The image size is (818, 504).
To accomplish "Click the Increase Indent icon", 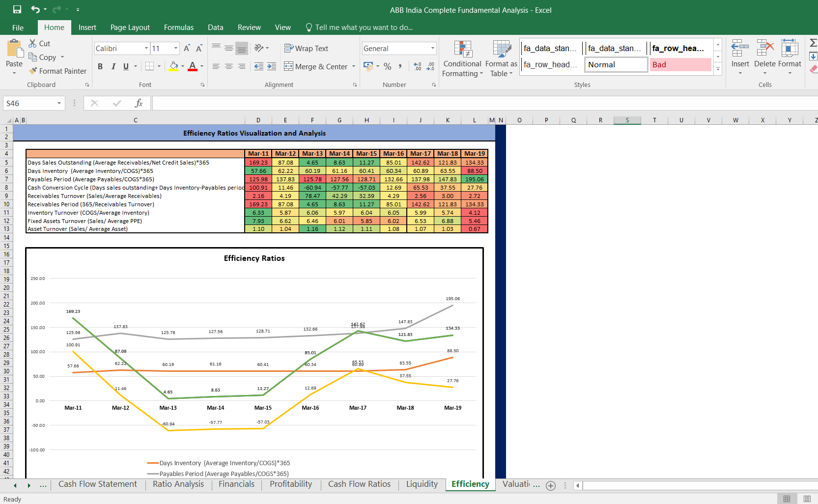I will pyautogui.click(x=272, y=66).
